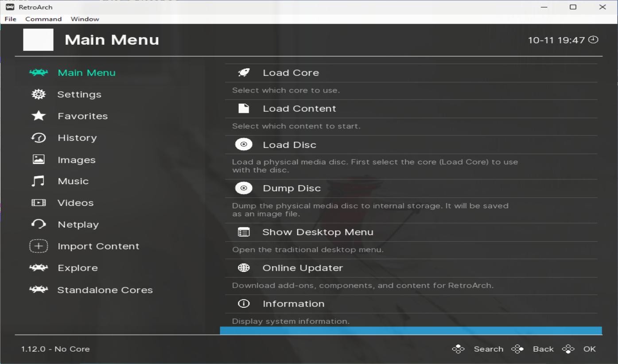
Task: Click the blue scrollbar below the menu list
Action: point(411,329)
